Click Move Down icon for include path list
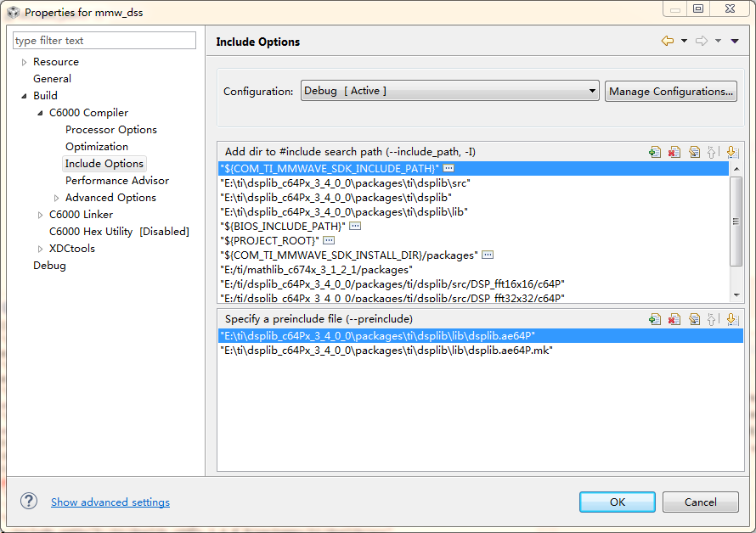 (x=732, y=152)
